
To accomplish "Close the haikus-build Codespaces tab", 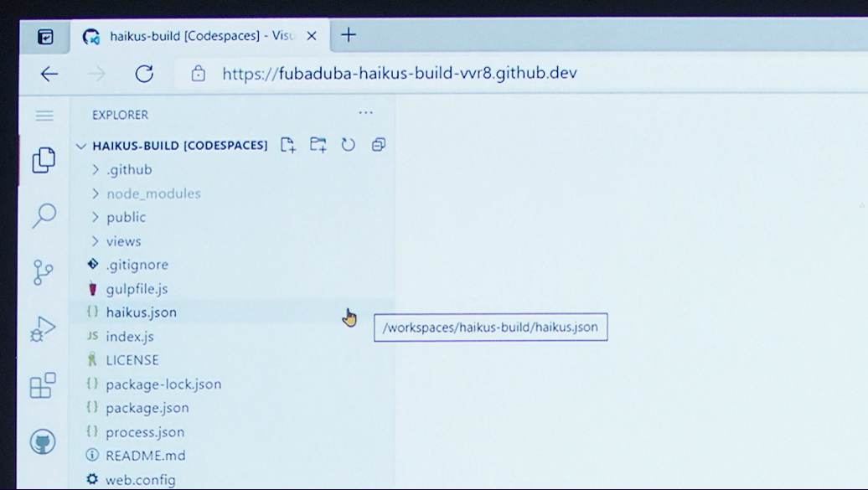I will click(x=312, y=36).
